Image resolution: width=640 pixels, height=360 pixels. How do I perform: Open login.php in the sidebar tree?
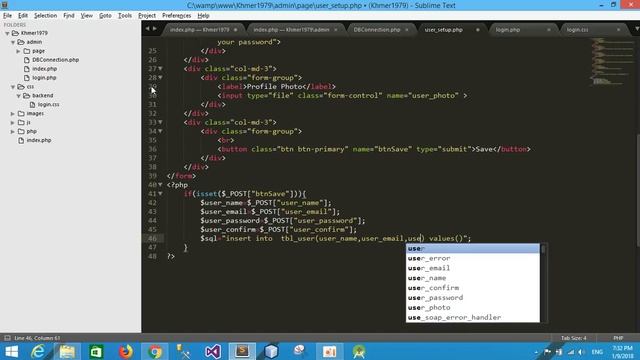[x=44, y=78]
